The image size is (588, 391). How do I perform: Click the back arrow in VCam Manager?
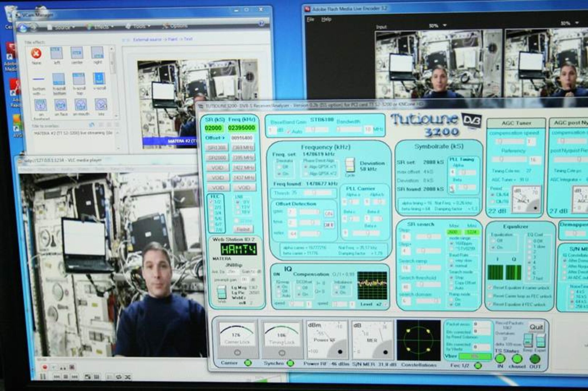click(x=23, y=28)
